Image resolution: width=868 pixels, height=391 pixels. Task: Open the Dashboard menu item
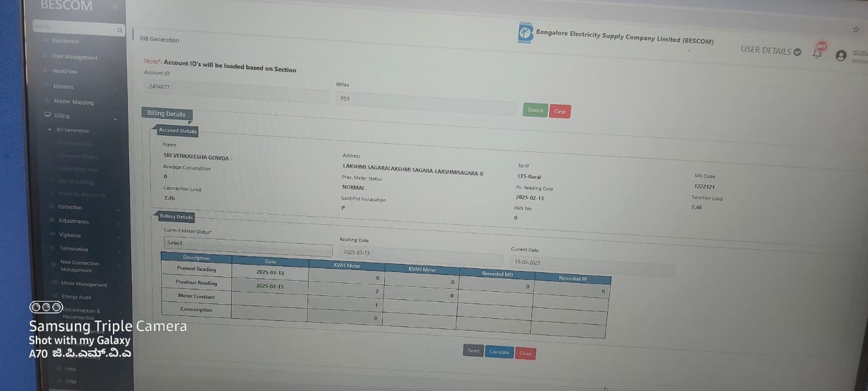click(65, 41)
